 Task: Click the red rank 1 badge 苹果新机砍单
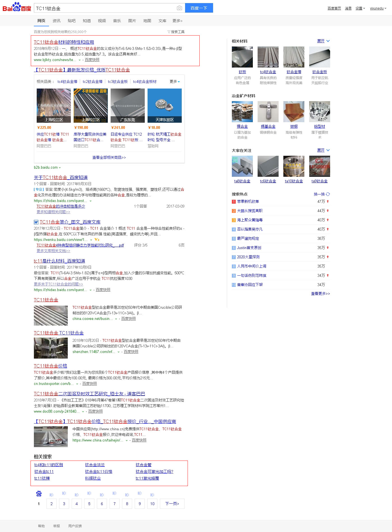[x=234, y=202]
